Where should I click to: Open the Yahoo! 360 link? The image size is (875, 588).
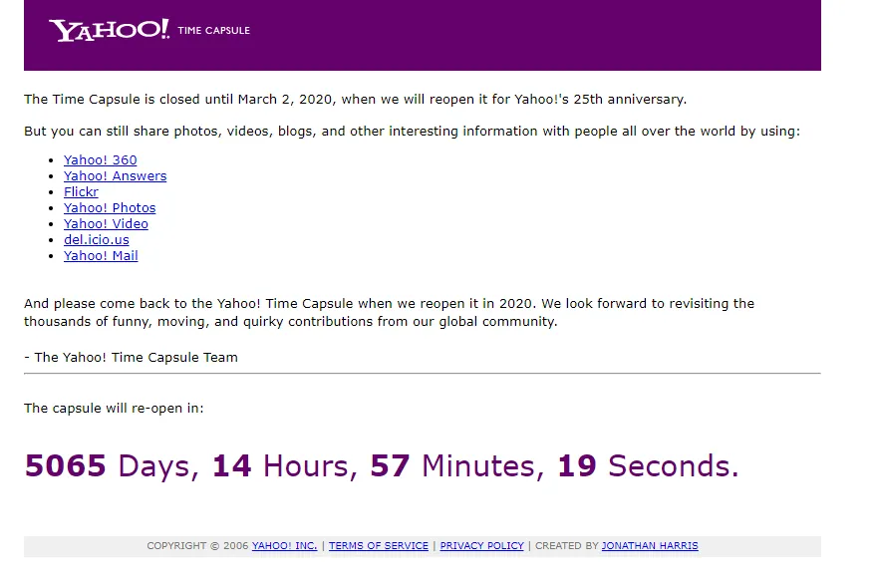click(x=100, y=160)
